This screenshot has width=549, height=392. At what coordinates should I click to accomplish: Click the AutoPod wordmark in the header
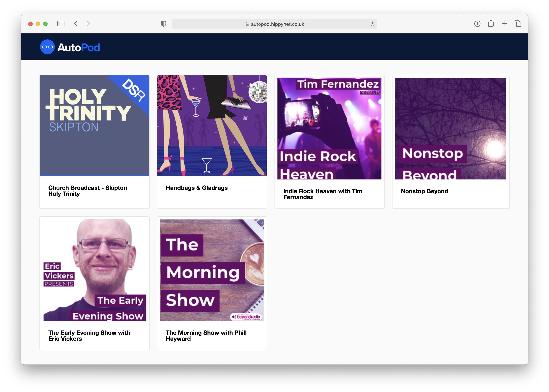tap(79, 48)
